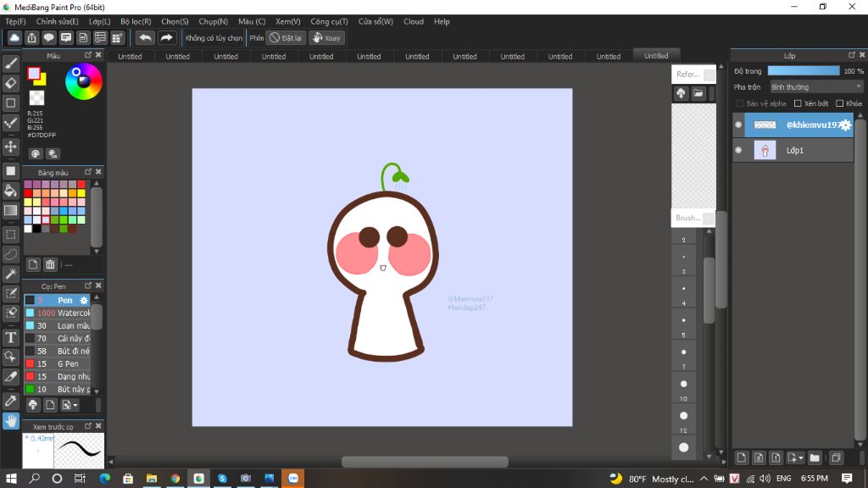Select the Lớp1 layer row
This screenshot has height=488, width=868.
tap(793, 150)
